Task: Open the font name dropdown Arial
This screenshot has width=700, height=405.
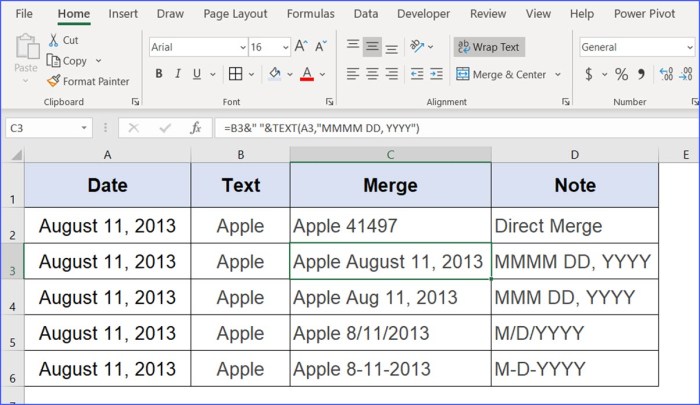Action: (243, 47)
